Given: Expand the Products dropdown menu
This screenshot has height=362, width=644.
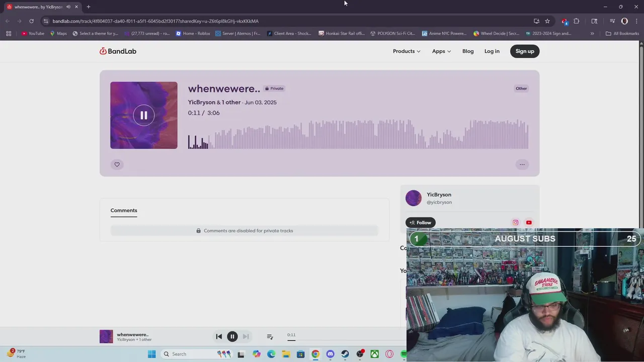Looking at the screenshot, I should coord(407,51).
